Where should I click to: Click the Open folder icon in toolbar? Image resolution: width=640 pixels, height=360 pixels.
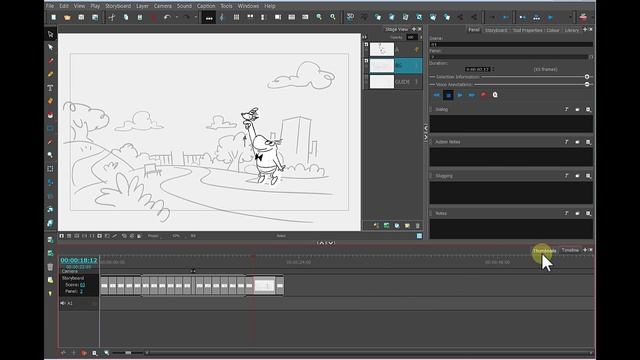(67, 17)
